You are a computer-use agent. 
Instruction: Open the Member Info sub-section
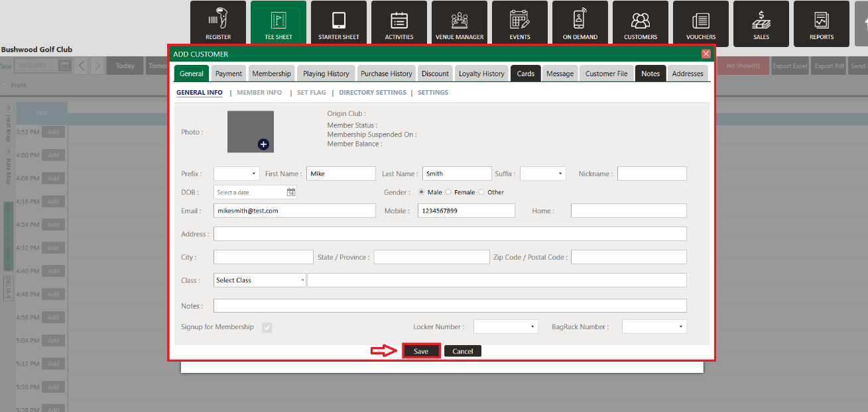pyautogui.click(x=259, y=93)
